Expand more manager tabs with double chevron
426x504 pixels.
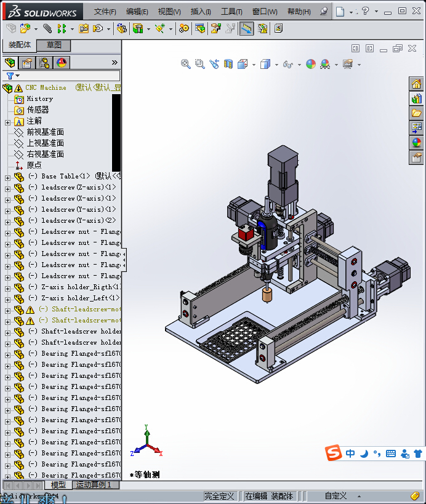point(115,62)
